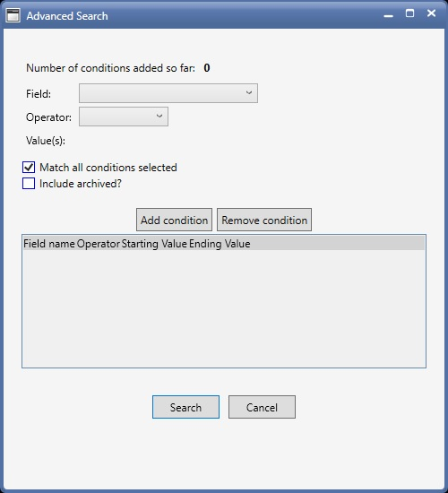Run the query with Search button

pos(185,407)
